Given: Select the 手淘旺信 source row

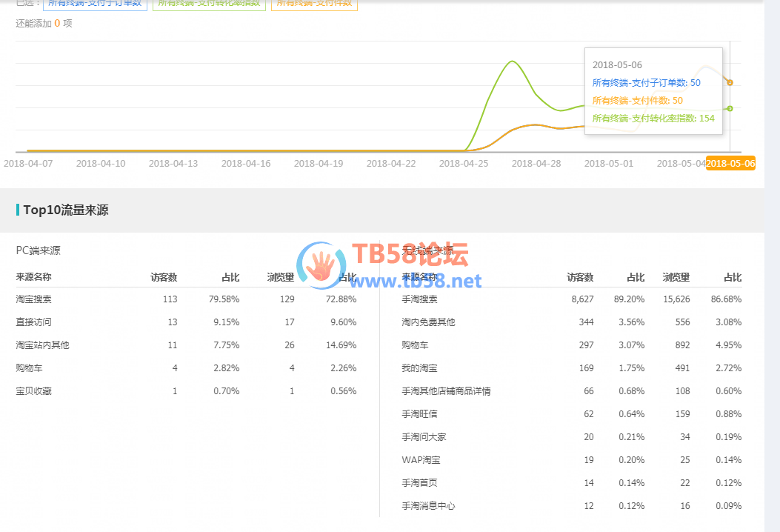Looking at the screenshot, I should [419, 414].
